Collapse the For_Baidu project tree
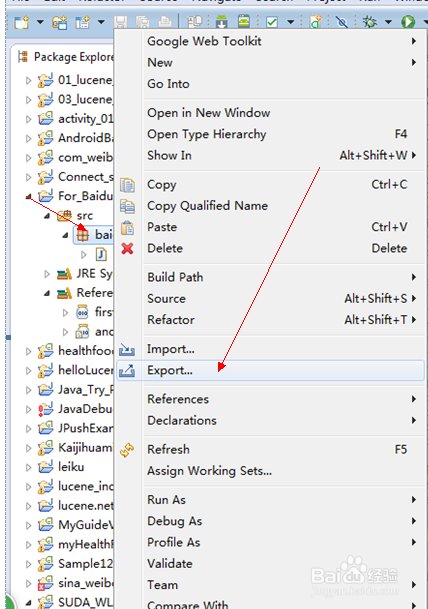This screenshot has height=609, width=428. click(x=28, y=197)
